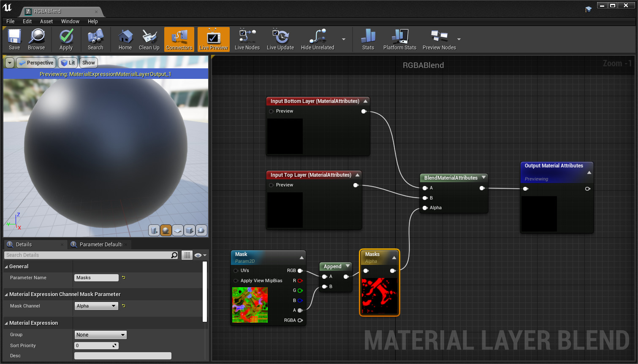The image size is (638, 364).
Task: Enable Live Nodes updating
Action: tap(247, 39)
